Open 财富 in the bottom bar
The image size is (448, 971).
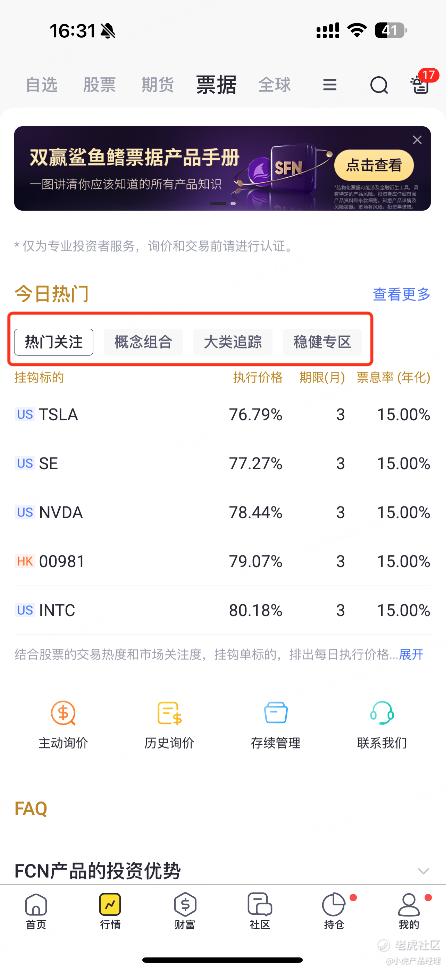point(185,912)
